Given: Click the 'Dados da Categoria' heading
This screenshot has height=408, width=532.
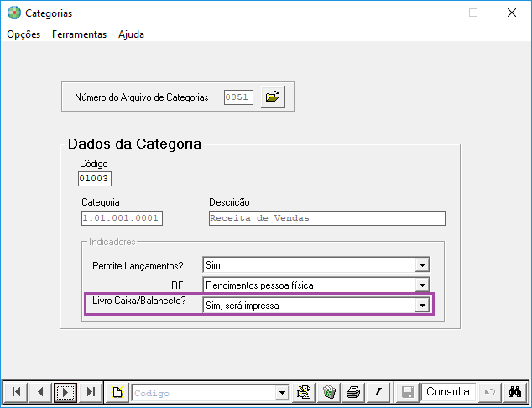Looking at the screenshot, I should pos(135,144).
